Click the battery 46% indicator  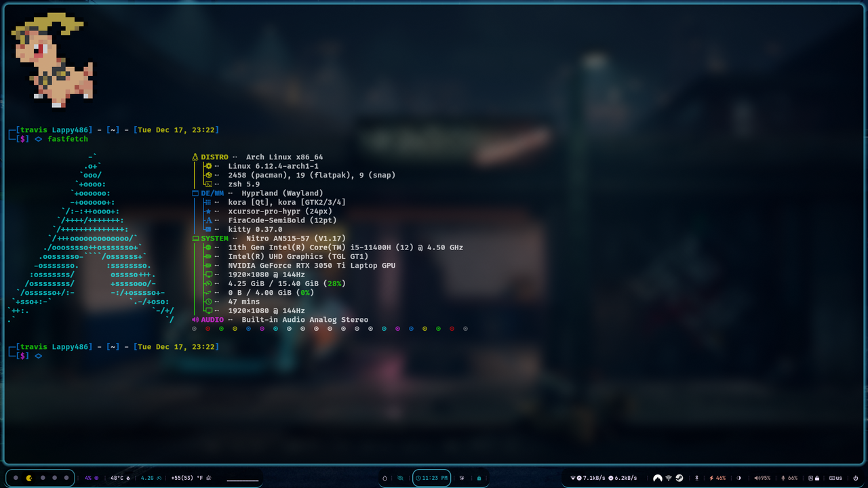[x=717, y=478]
